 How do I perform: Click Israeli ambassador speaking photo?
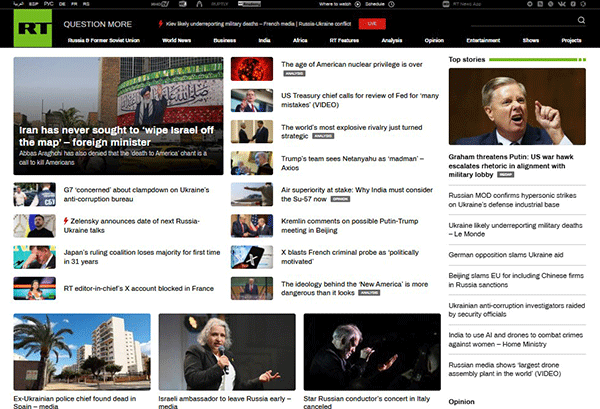(227, 352)
